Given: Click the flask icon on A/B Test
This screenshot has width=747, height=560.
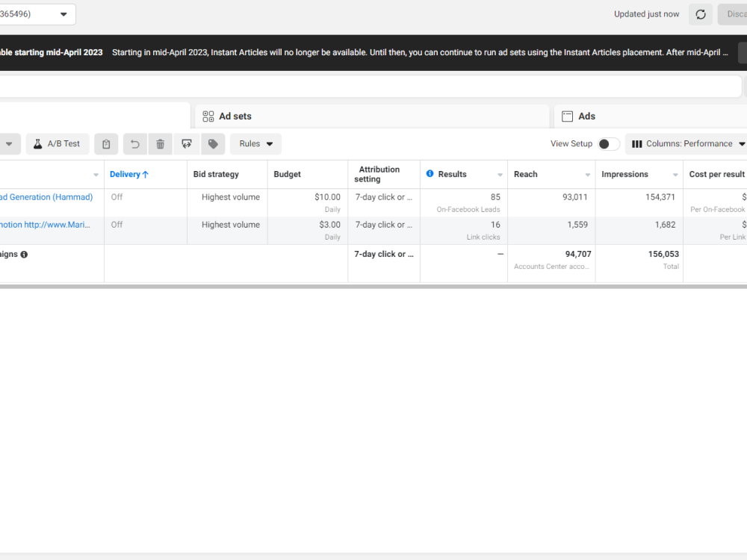Looking at the screenshot, I should (37, 144).
